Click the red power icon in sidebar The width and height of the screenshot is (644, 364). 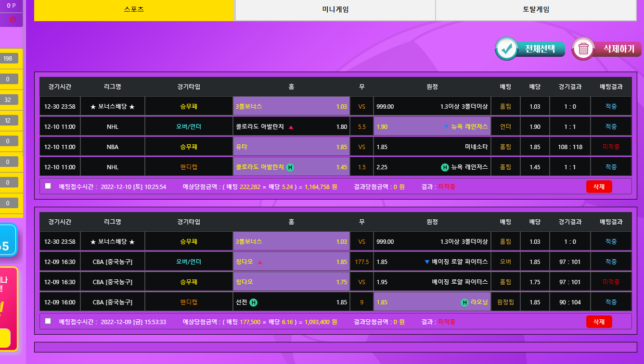click(x=13, y=19)
